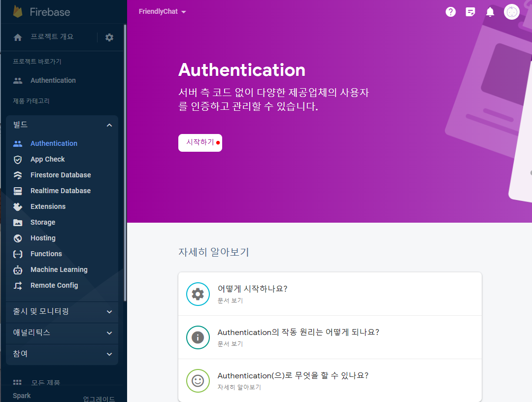This screenshot has width=532, height=402.
Task: Open Extensions menu item
Action: coord(48,206)
